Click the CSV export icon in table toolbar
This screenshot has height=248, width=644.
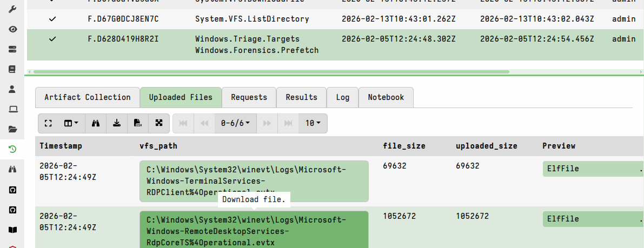point(137,123)
